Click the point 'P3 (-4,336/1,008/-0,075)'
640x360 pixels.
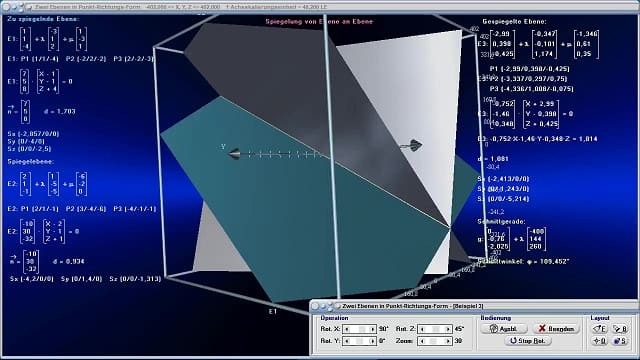(532, 89)
